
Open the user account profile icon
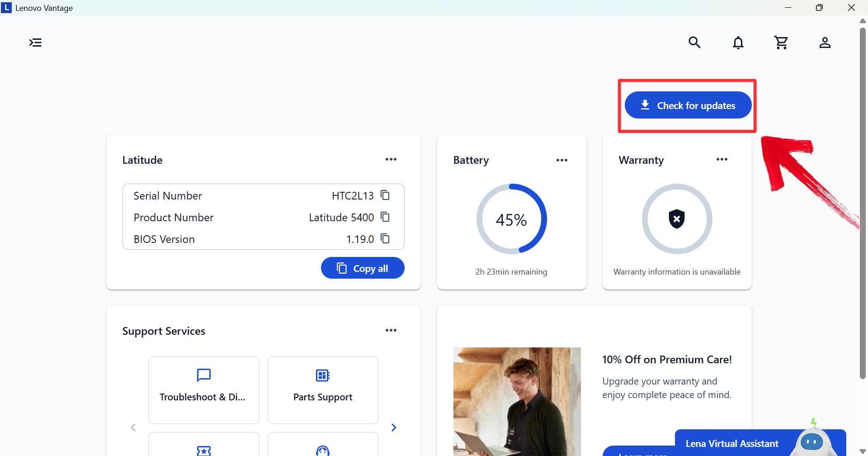point(825,43)
